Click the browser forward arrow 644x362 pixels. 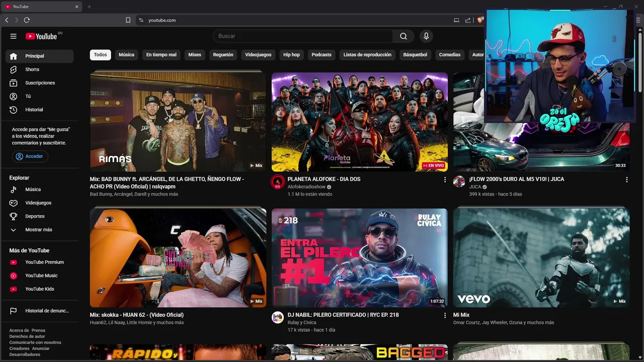tap(17, 20)
